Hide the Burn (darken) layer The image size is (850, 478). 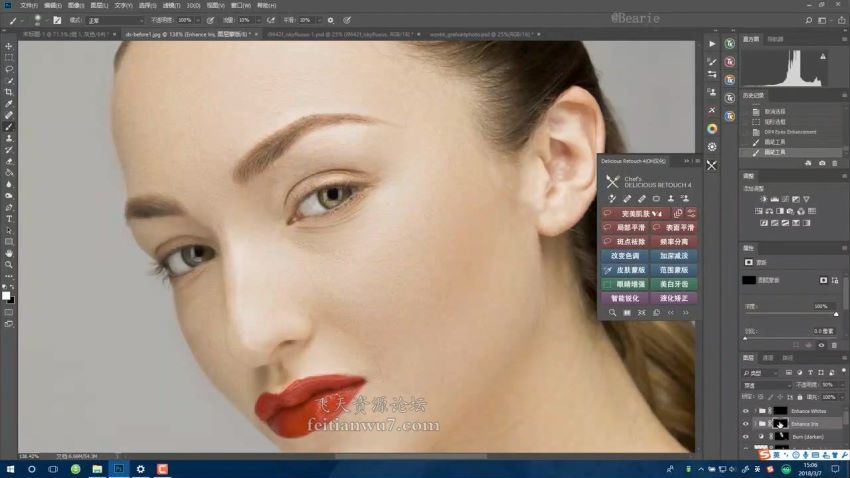coord(746,437)
